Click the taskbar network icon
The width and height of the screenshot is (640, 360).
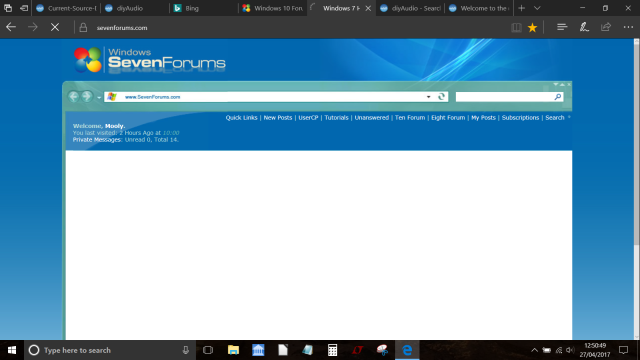[559, 350]
